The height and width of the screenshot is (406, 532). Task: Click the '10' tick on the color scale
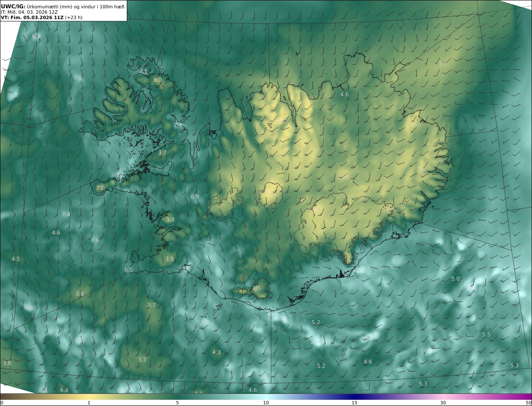click(x=266, y=403)
